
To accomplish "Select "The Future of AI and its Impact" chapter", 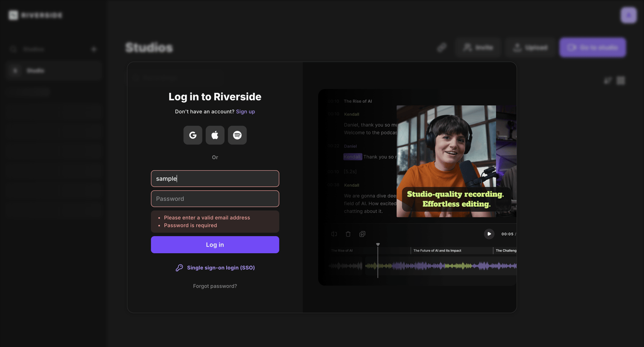I will pos(437,251).
